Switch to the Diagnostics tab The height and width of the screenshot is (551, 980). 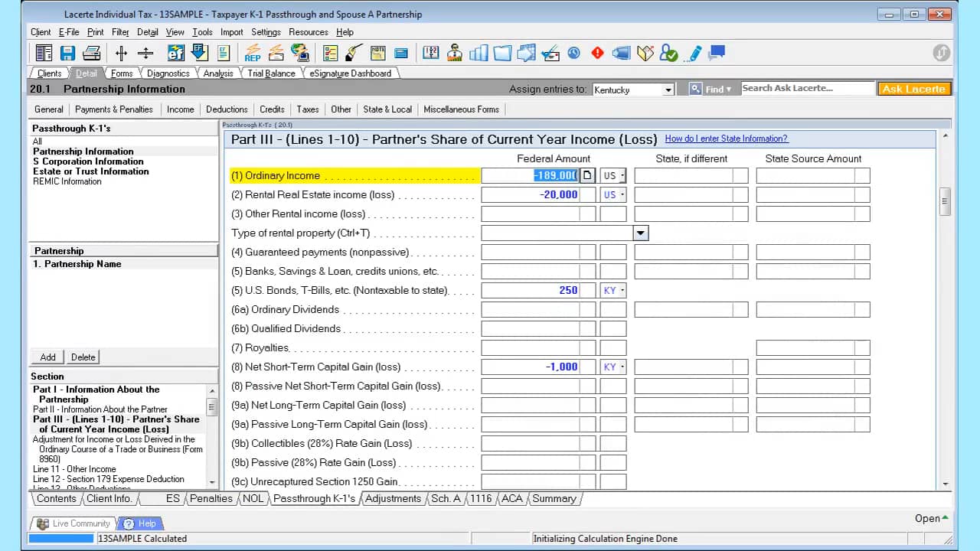tap(168, 73)
